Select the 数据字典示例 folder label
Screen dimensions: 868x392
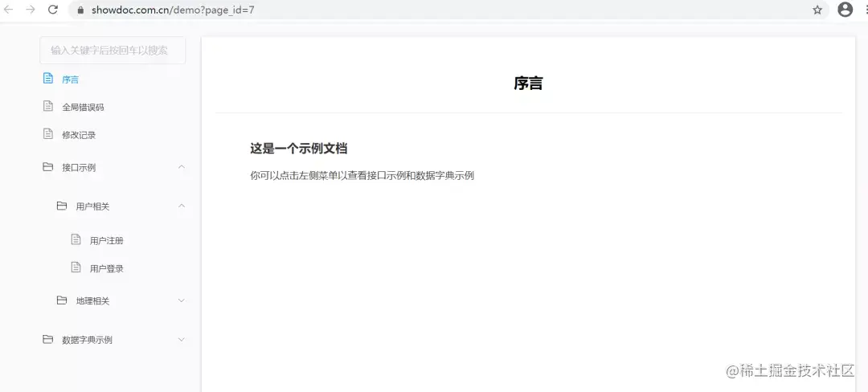coord(87,340)
